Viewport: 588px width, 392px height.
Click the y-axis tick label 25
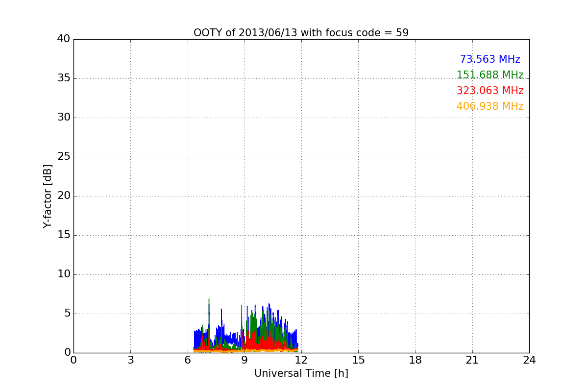click(64, 157)
